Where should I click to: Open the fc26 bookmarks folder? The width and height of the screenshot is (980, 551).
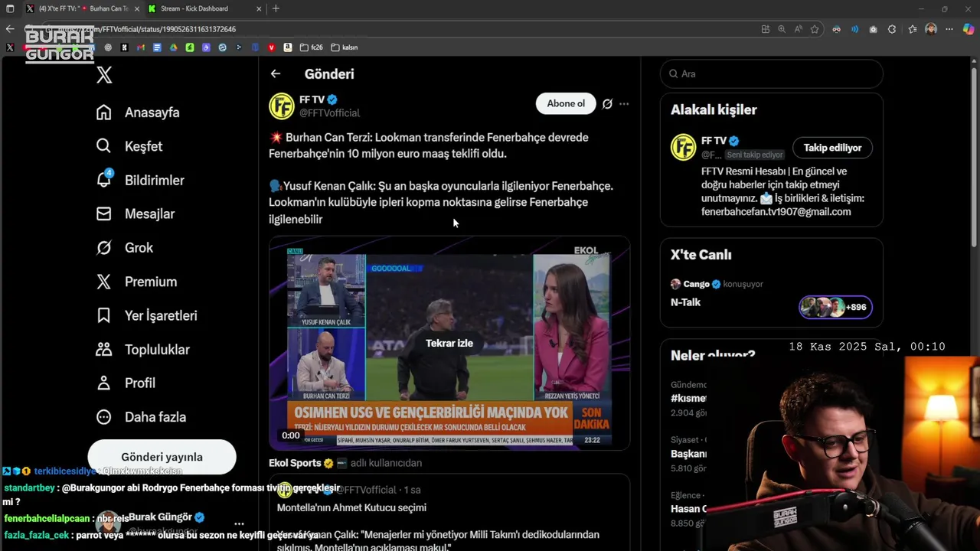point(312,47)
